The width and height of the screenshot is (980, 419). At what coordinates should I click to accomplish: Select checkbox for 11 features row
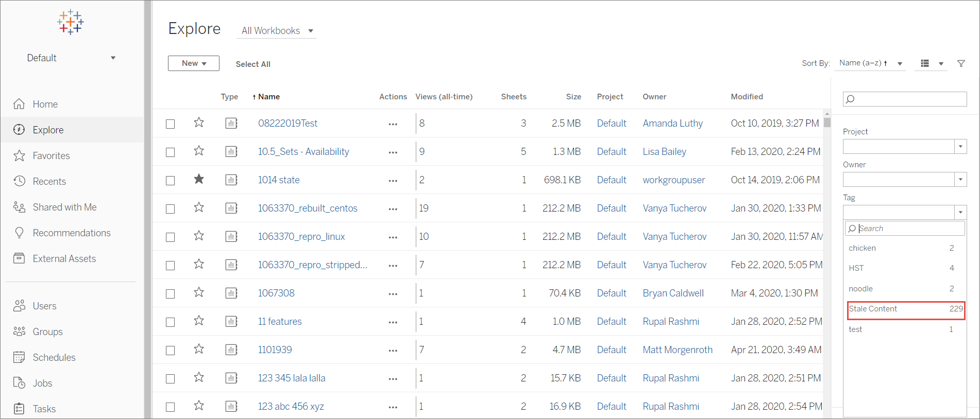tap(171, 322)
